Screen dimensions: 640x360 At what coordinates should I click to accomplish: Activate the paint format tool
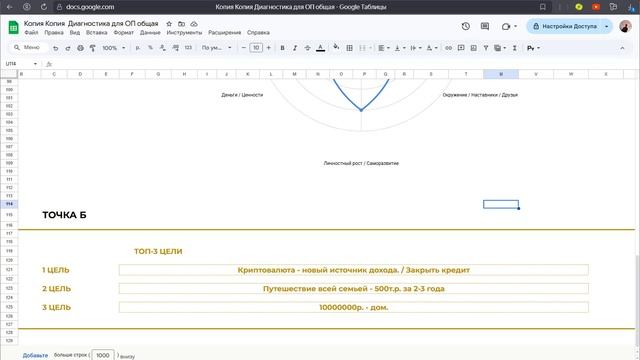click(93, 48)
